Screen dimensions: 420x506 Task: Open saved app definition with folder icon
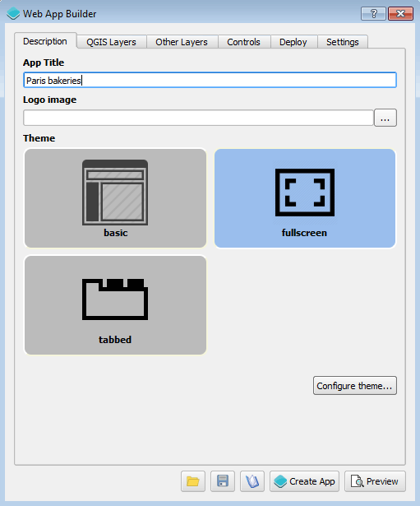click(x=193, y=481)
